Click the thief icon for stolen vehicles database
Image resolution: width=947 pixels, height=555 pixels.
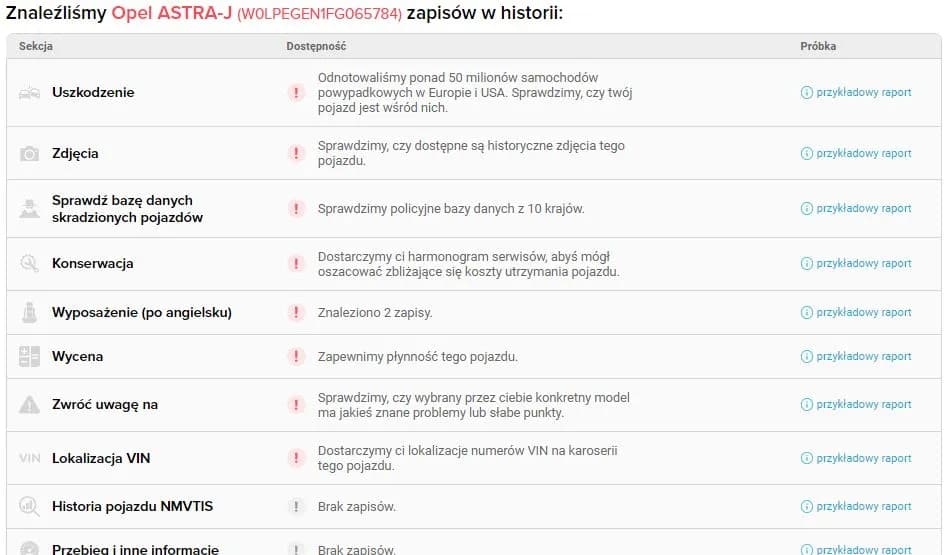pos(29,209)
